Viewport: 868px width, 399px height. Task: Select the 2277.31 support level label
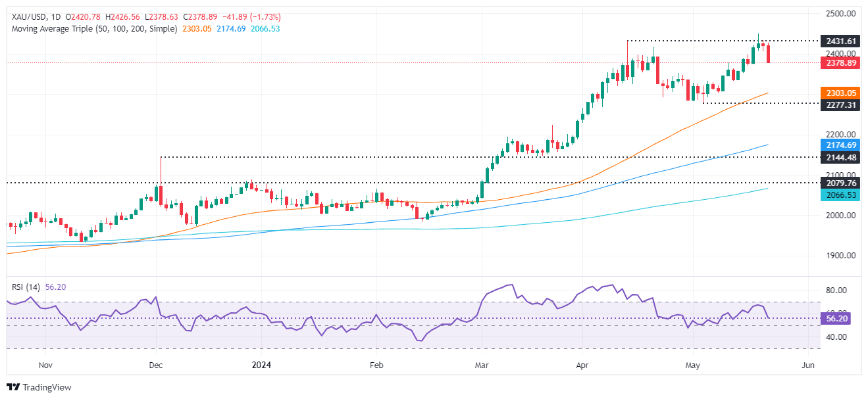[x=838, y=104]
